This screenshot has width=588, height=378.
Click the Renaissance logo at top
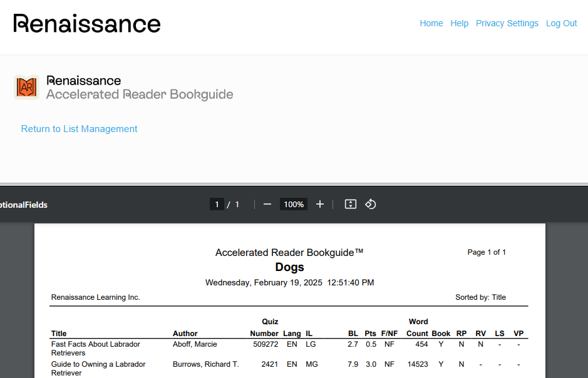[x=87, y=23]
